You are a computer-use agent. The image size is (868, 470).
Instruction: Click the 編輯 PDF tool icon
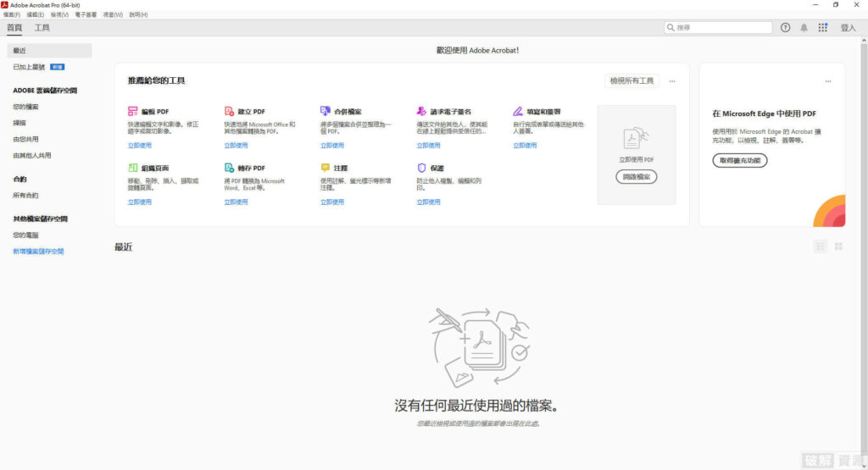(x=132, y=111)
